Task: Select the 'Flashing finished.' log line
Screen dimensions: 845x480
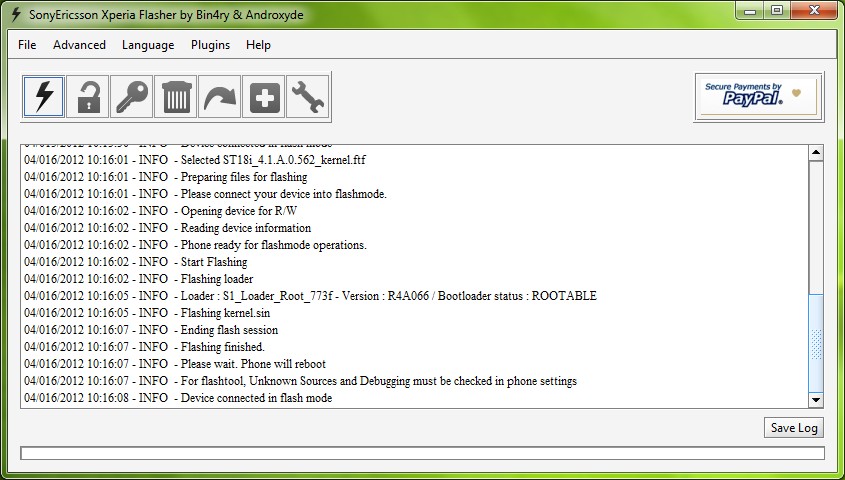Action: click(x=144, y=347)
